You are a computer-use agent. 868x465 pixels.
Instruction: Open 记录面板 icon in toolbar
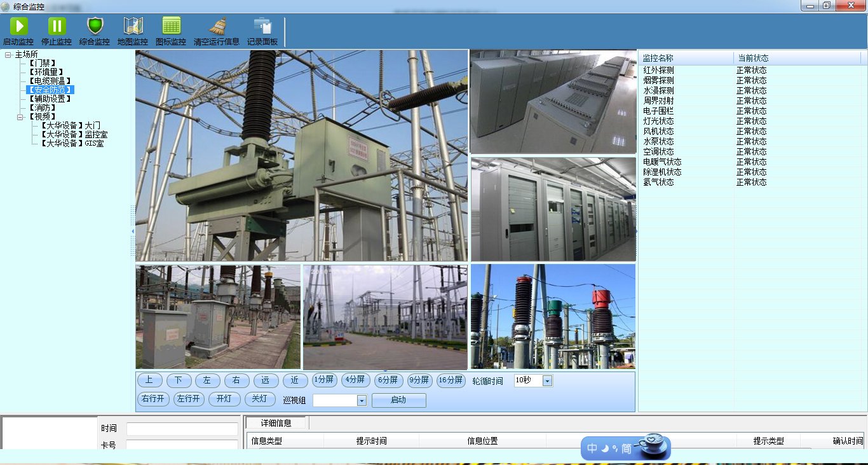click(x=262, y=26)
